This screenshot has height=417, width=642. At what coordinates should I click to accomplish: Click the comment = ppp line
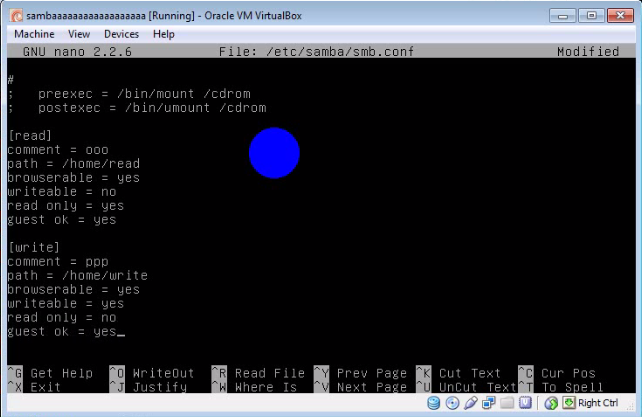click(58, 261)
